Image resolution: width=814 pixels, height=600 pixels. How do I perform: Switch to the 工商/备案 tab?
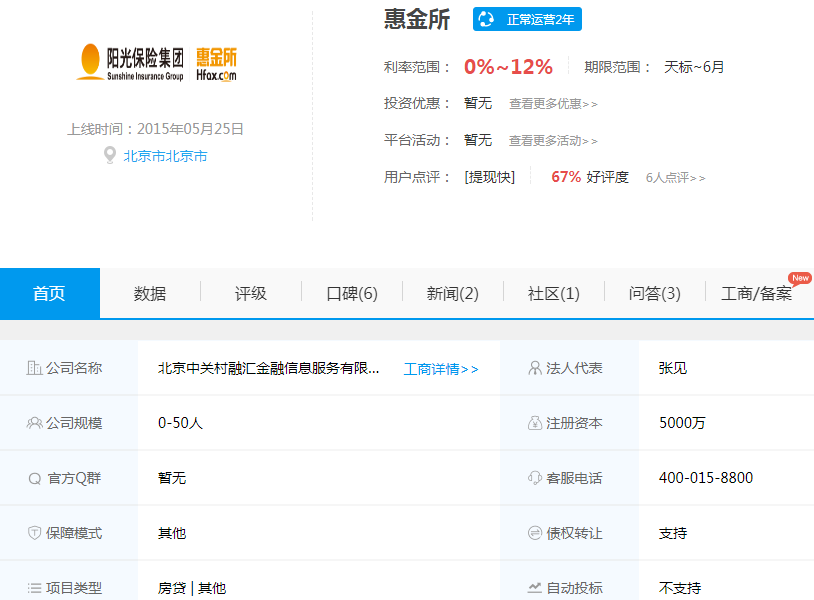[756, 293]
